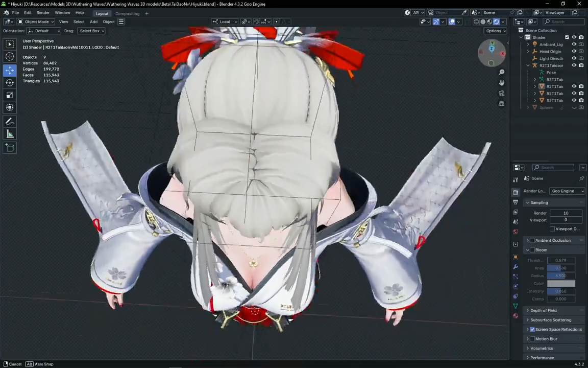Expand Depth of Field panel
This screenshot has width=588, height=368.
pos(543,311)
